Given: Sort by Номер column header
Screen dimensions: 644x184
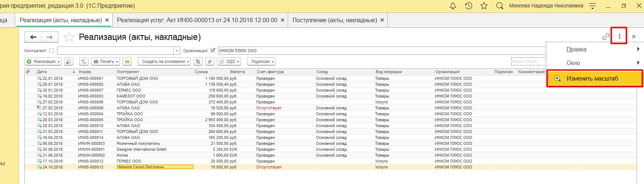Looking at the screenshot, I should click(x=96, y=72).
